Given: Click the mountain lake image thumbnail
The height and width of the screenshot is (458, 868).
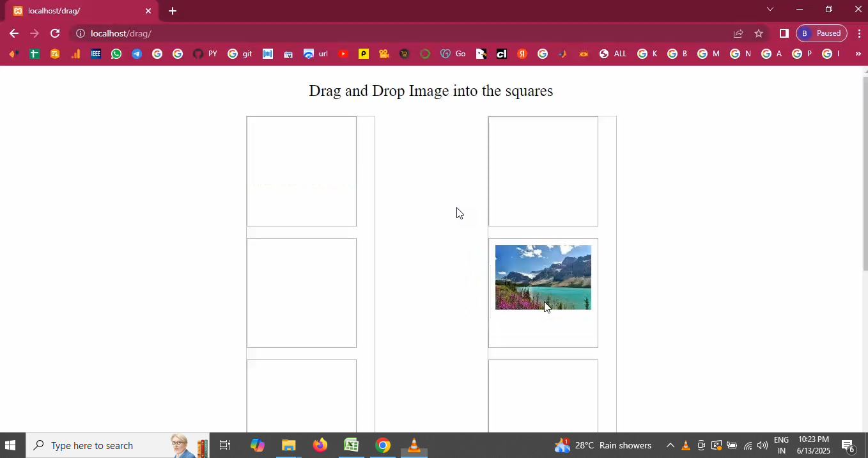Looking at the screenshot, I should (543, 278).
